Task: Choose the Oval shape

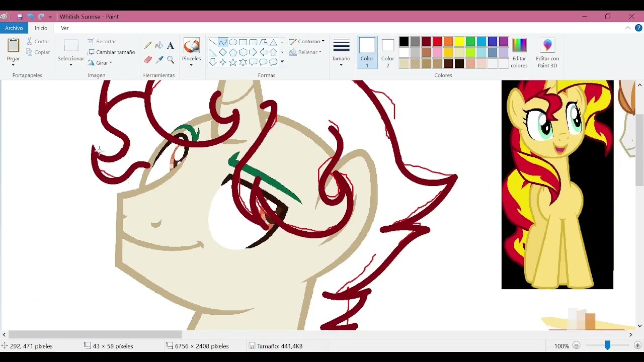Action: [233, 42]
